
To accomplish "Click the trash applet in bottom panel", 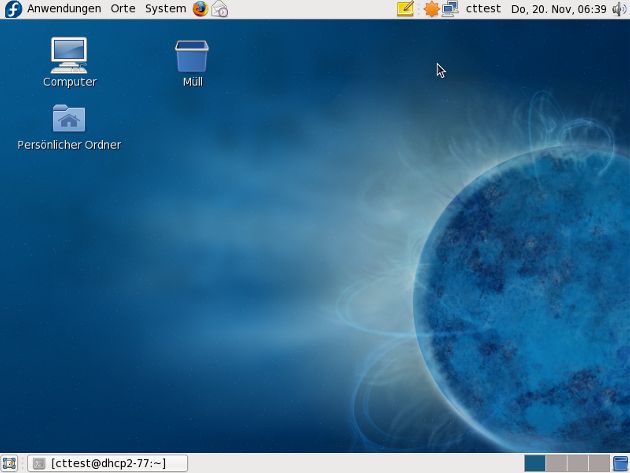I will coord(620,463).
